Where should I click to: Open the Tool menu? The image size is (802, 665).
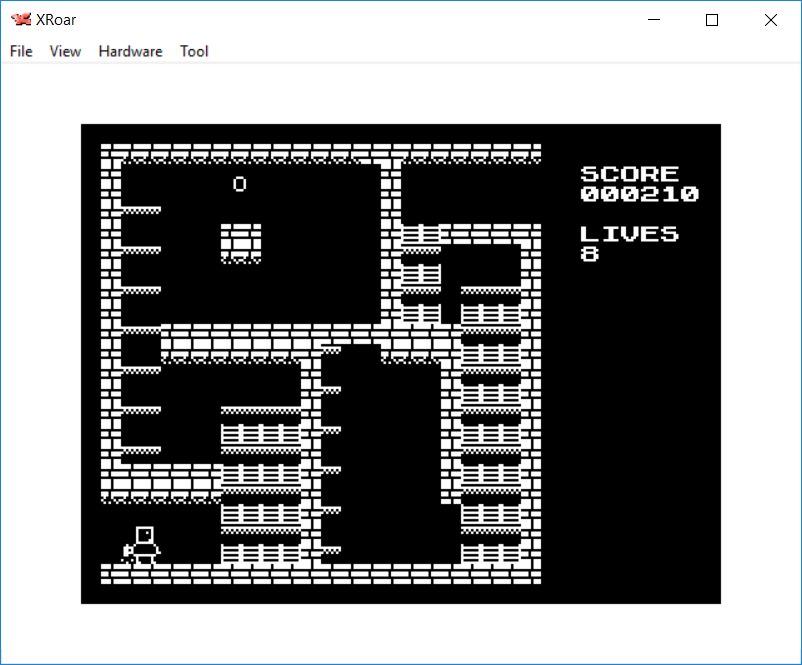194,51
